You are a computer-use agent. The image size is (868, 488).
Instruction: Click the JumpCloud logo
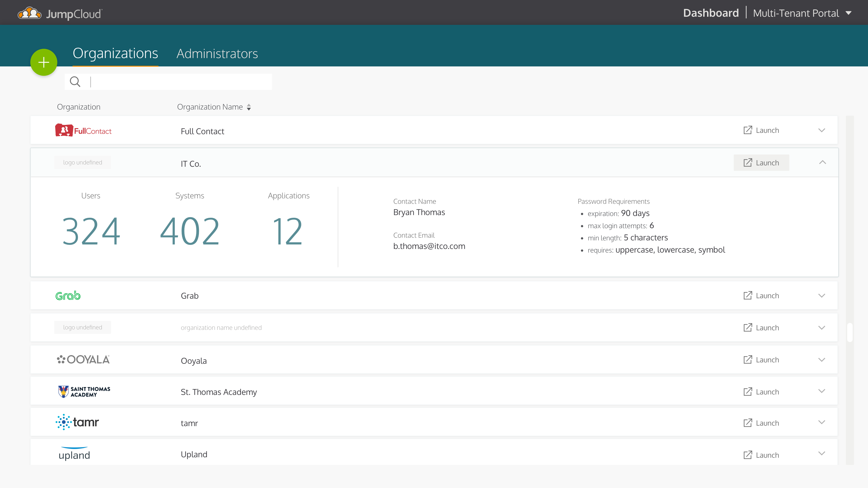coord(60,14)
